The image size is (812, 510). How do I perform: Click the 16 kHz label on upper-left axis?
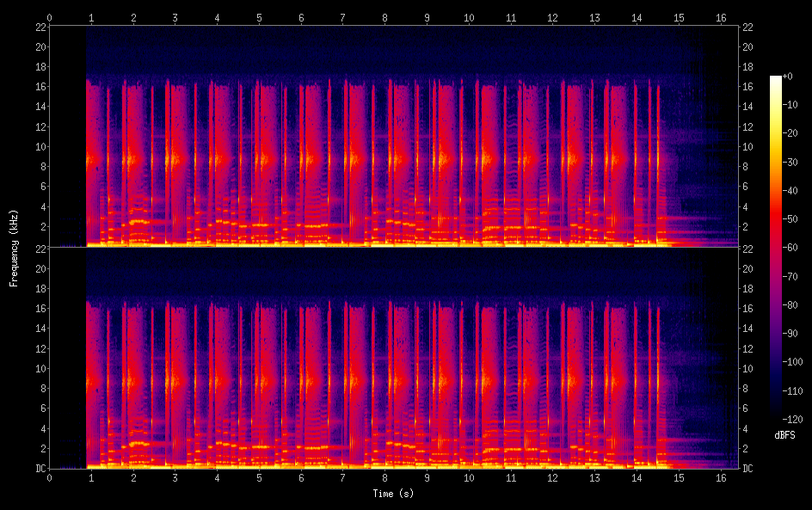click(x=39, y=87)
